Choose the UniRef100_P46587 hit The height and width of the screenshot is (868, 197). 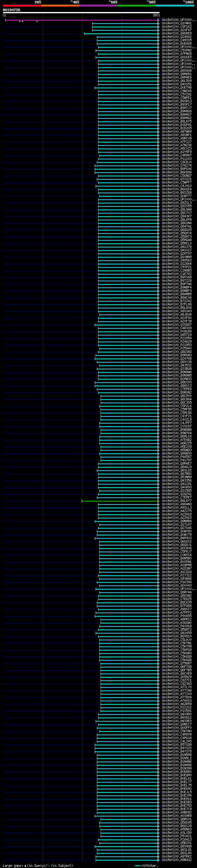[177, 457]
